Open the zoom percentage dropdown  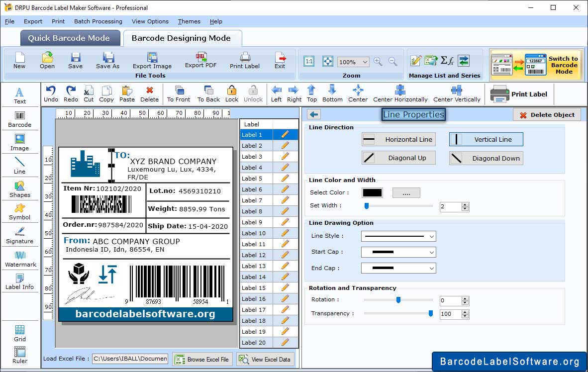tap(365, 62)
